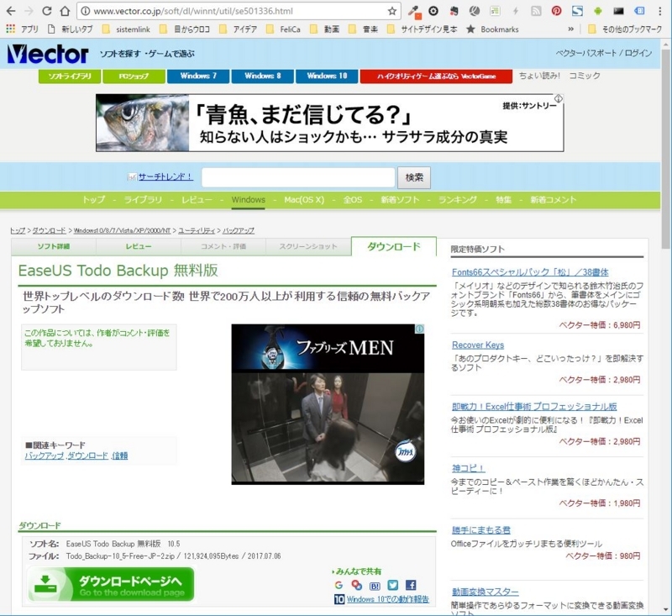Share on Twitter bird icon
The height and width of the screenshot is (616, 672).
tap(392, 585)
